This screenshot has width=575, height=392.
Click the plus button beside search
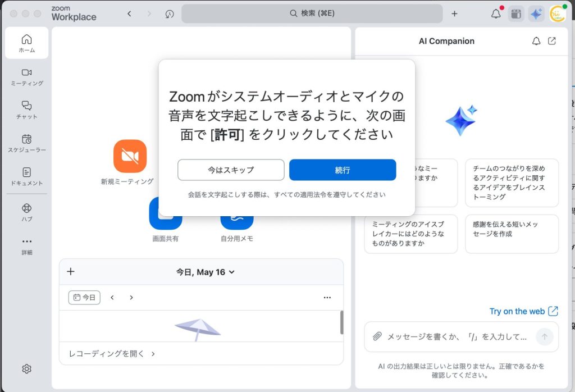[x=454, y=13]
